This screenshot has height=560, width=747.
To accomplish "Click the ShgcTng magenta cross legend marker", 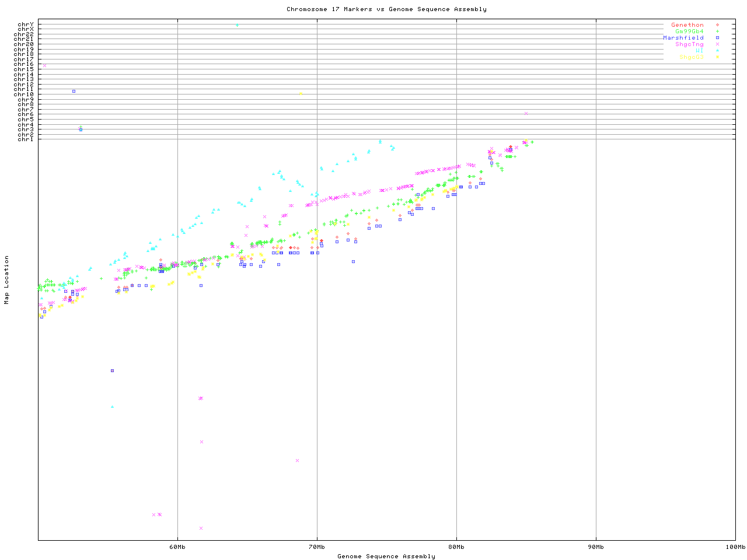I will pyautogui.click(x=717, y=44).
